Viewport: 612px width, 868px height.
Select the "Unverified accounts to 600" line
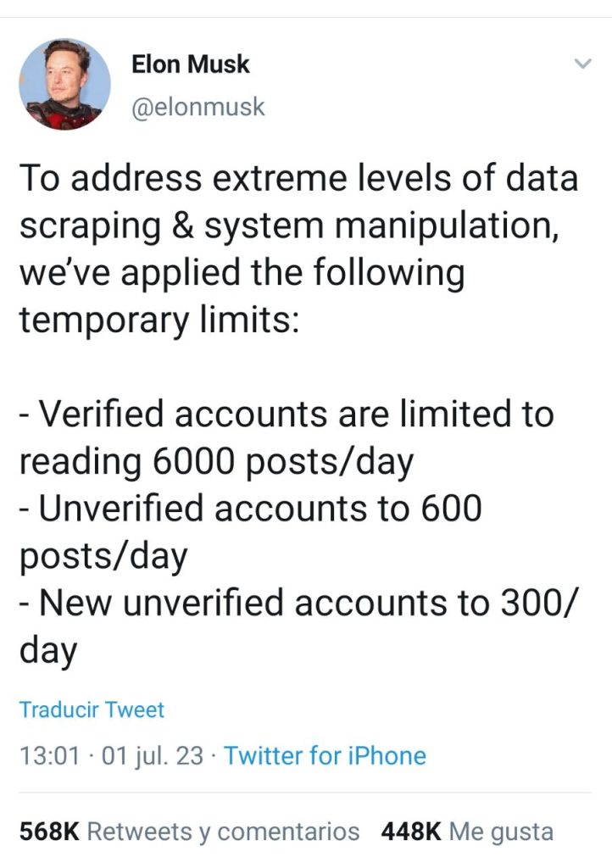coord(250,509)
